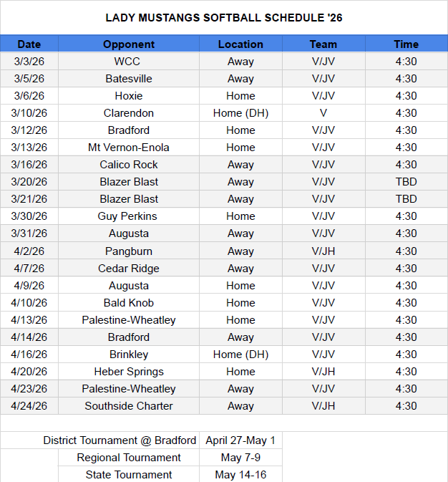Click the Mt Vernon-Enola cell

pyautogui.click(x=129, y=148)
